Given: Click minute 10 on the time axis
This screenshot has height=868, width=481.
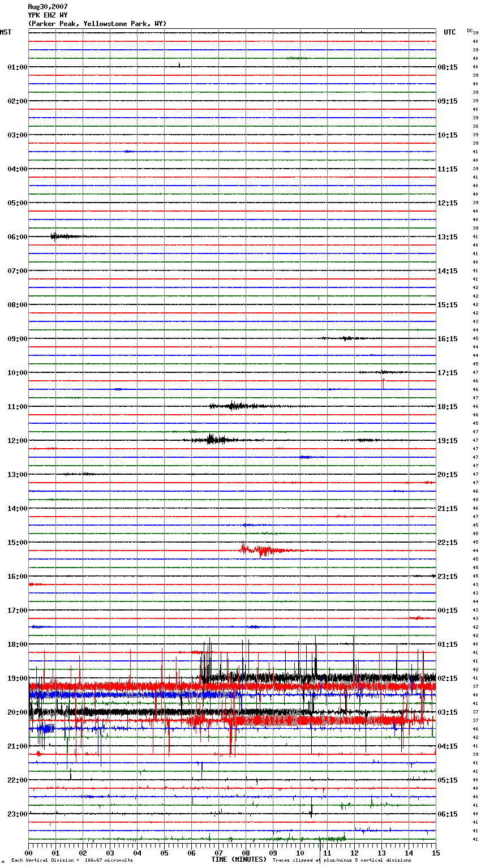Looking at the screenshot, I should tap(300, 853).
